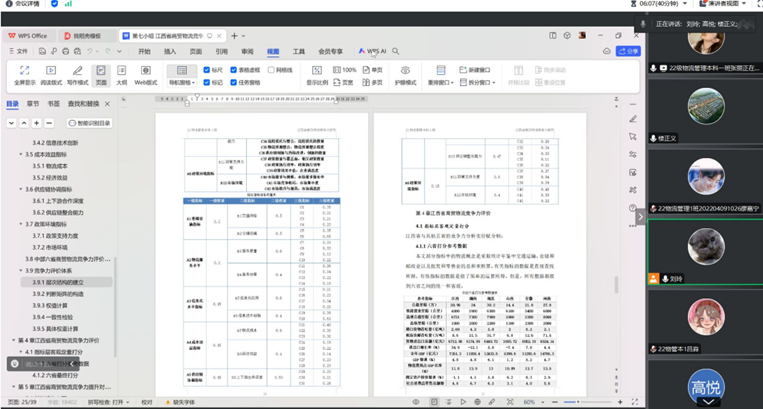The width and height of the screenshot is (763, 409).
Task: Open the navigation pane dropdown
Action: click(x=182, y=83)
